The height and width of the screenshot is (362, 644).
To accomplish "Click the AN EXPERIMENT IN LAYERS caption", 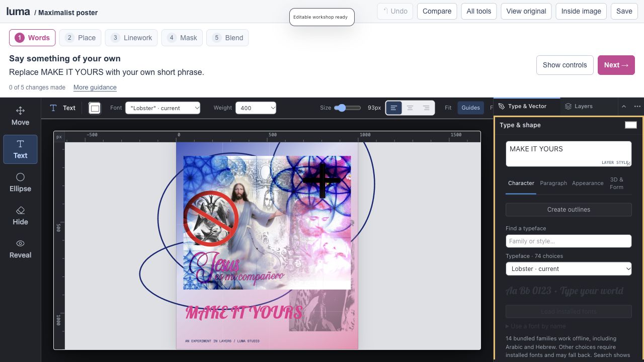I will (x=222, y=341).
